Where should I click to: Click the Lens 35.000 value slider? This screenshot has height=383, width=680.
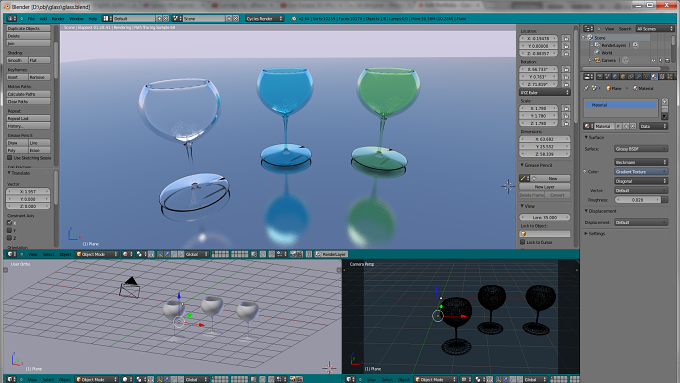545,217
